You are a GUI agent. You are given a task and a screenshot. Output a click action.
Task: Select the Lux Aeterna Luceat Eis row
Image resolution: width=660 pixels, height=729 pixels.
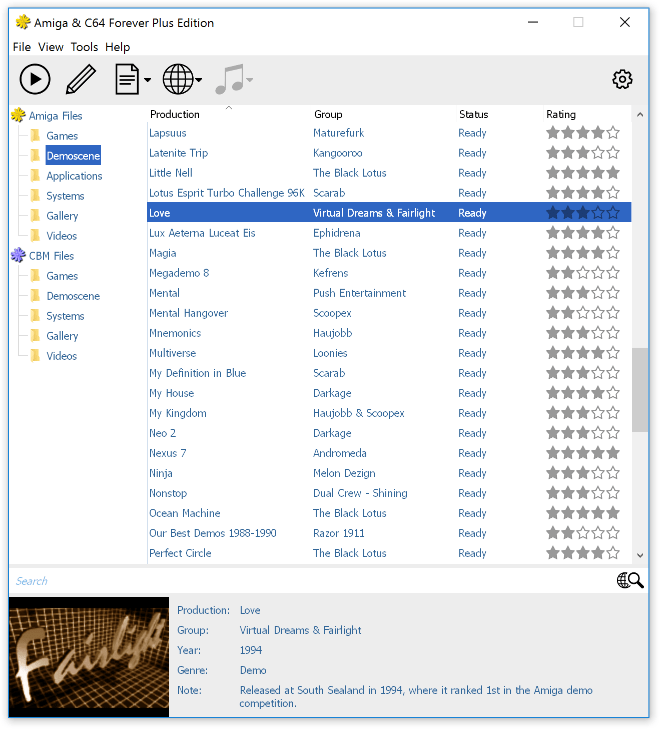389,233
